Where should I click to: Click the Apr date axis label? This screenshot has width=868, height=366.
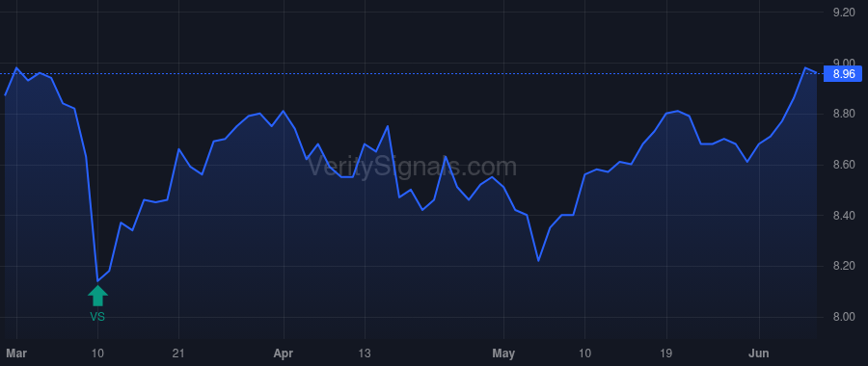click(x=284, y=353)
